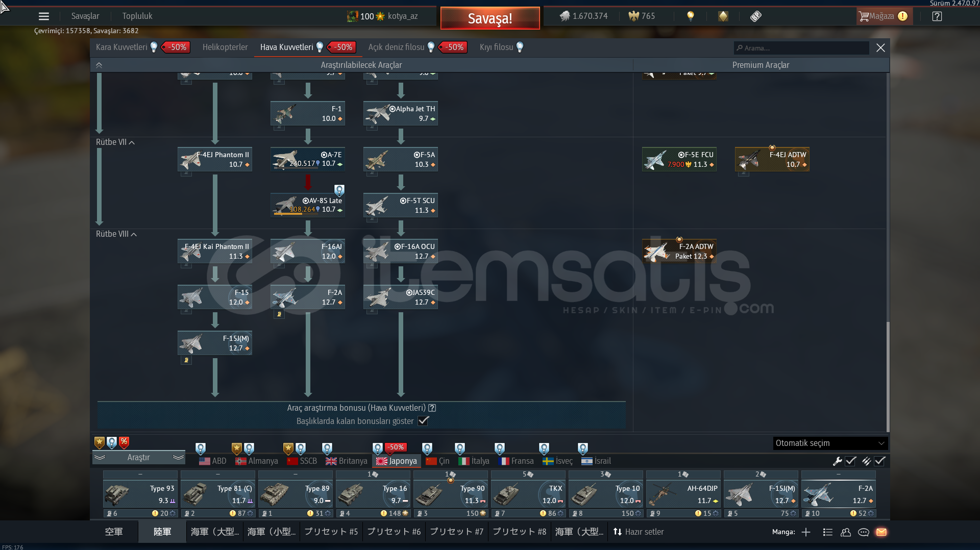Switch to 空軍 preset

pos(114,532)
